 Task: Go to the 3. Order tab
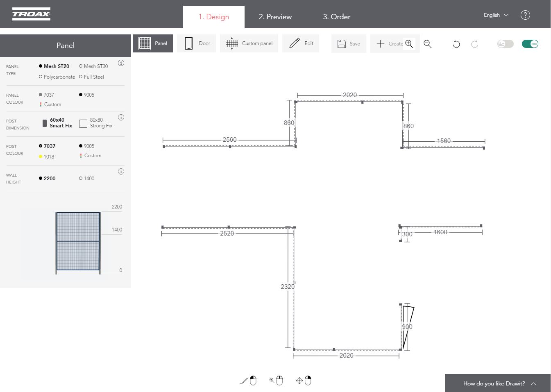pos(336,17)
